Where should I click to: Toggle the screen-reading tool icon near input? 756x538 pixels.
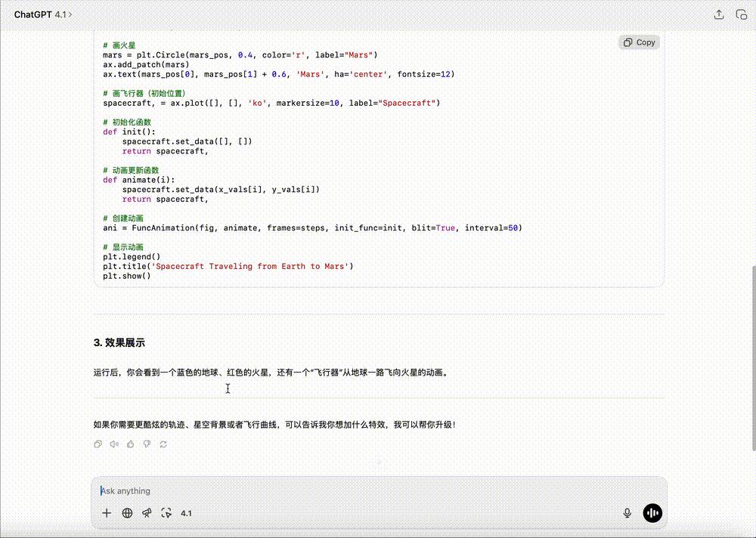(166, 513)
